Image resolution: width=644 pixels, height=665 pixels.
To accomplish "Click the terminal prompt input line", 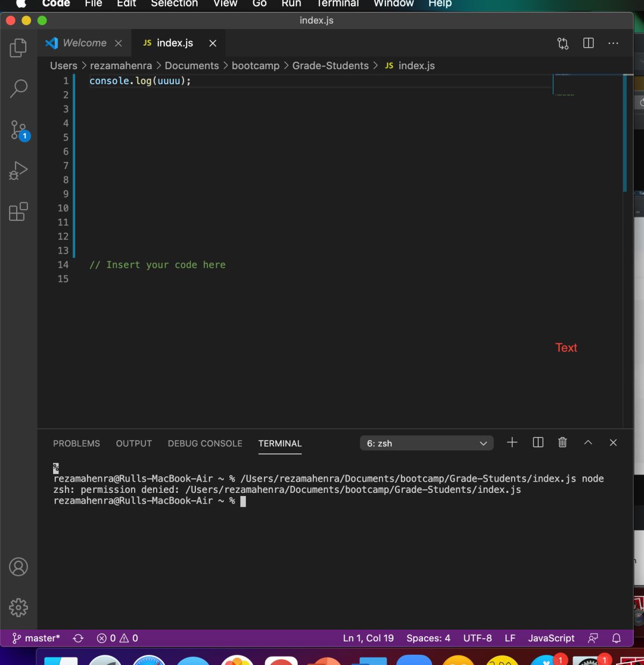I will [150, 501].
